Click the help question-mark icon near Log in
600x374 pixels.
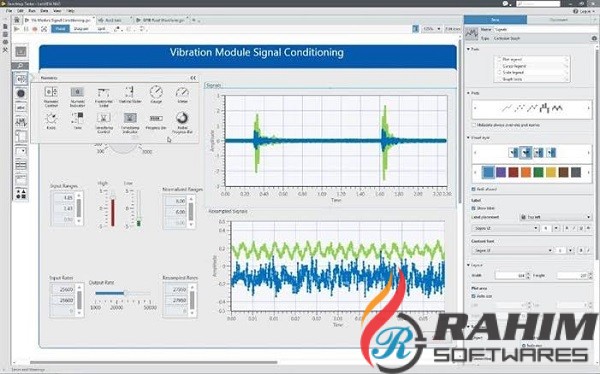(576, 11)
